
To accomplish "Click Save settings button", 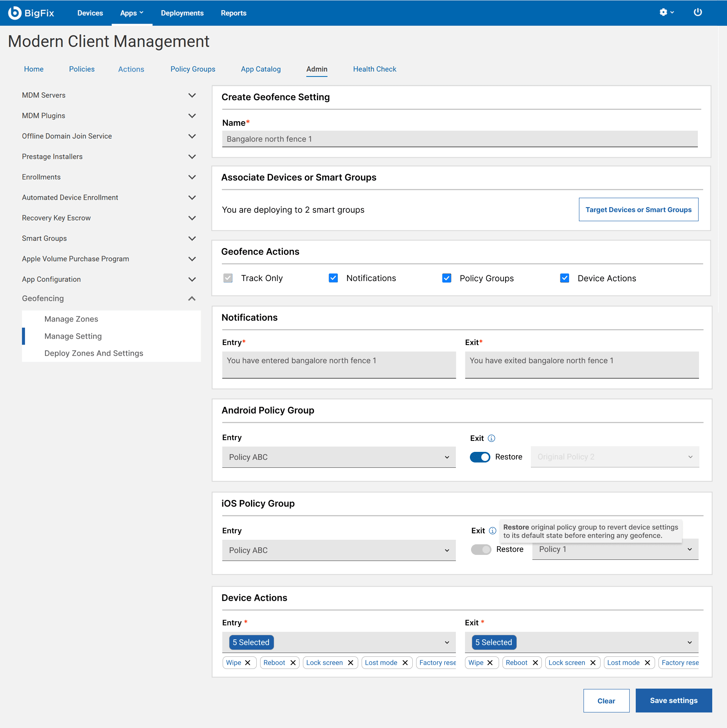I will pyautogui.click(x=674, y=700).
